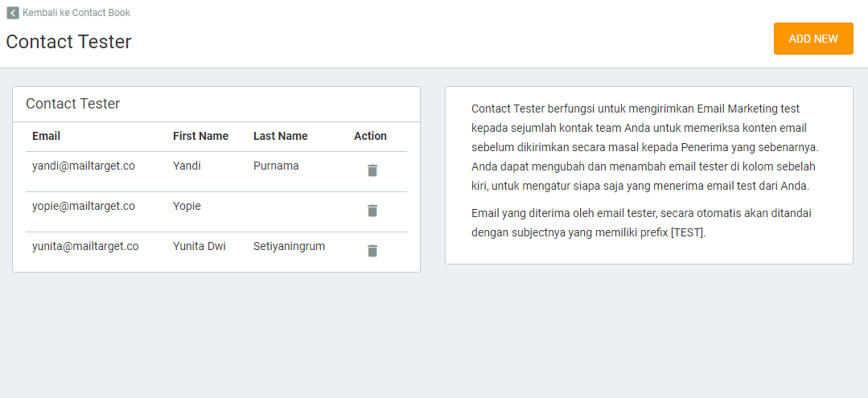Click the First Name column header
Screen dimensions: 868x398
(x=200, y=136)
